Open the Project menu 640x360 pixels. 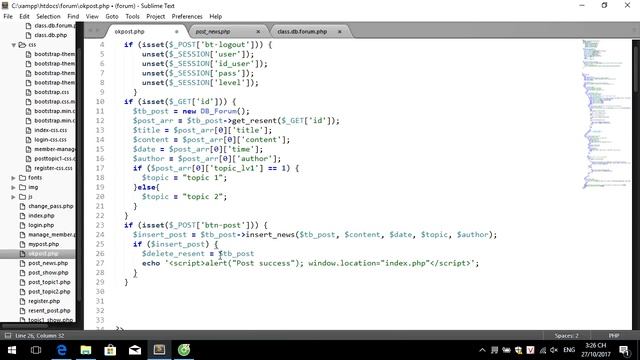[156, 16]
